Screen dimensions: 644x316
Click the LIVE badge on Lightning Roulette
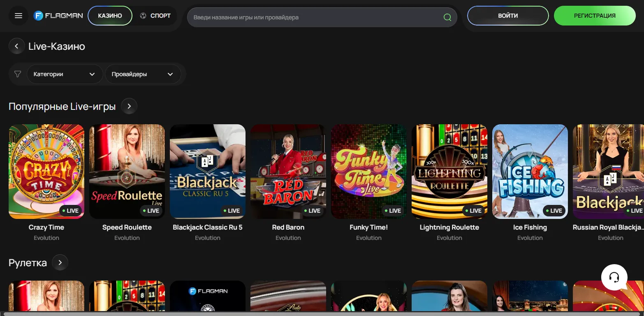(473, 211)
